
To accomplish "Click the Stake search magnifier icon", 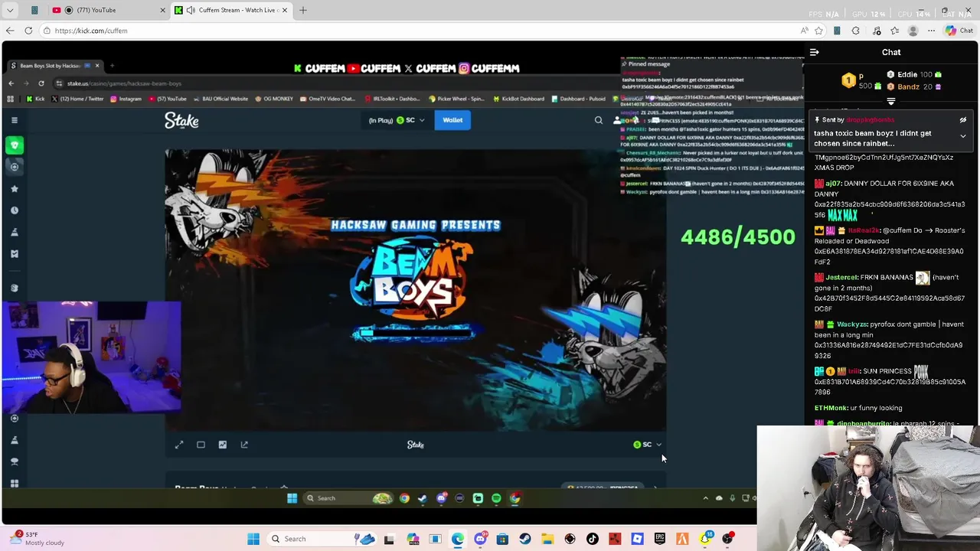I will coord(599,120).
